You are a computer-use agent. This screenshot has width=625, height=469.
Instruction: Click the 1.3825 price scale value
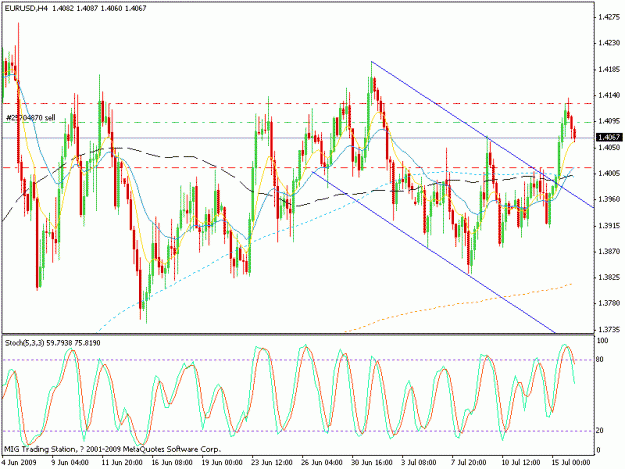coord(609,277)
